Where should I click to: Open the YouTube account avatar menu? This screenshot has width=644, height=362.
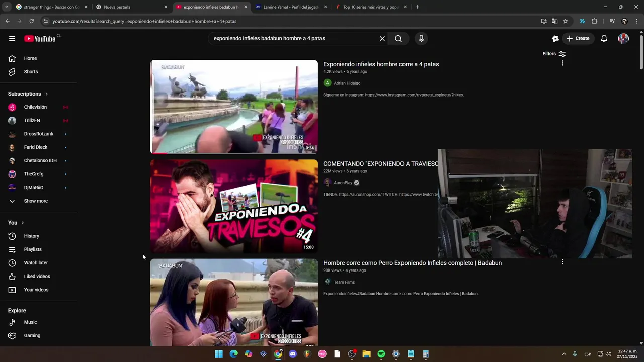pyautogui.click(x=623, y=39)
